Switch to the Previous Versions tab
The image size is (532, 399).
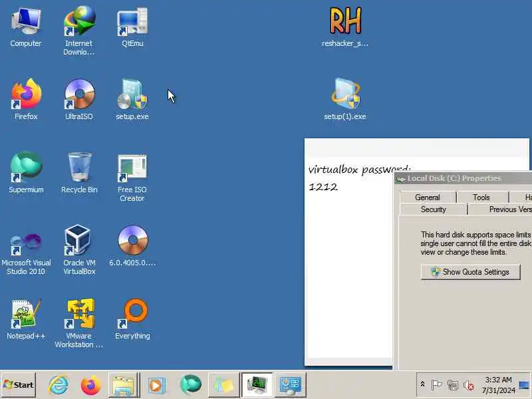point(501,209)
